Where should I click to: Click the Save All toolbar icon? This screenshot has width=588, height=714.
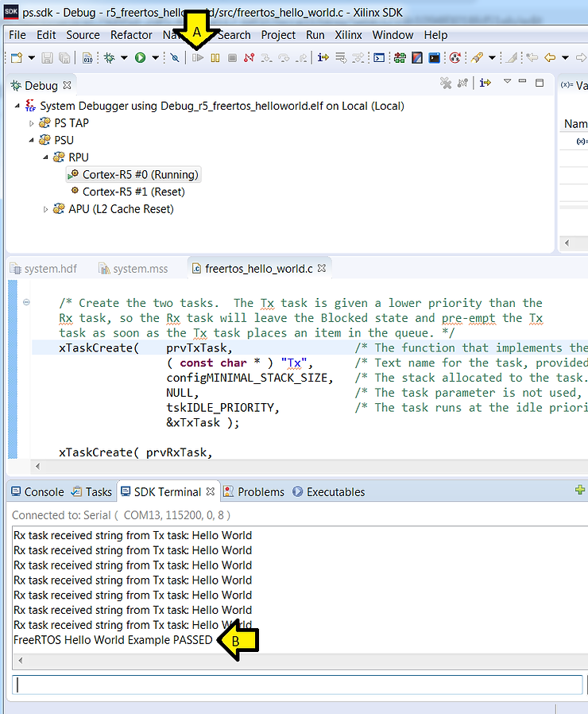(64, 58)
